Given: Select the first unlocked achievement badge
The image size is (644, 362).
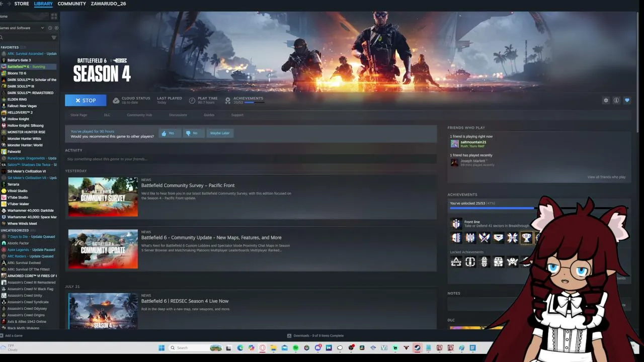Looking at the screenshot, I should 456,238.
